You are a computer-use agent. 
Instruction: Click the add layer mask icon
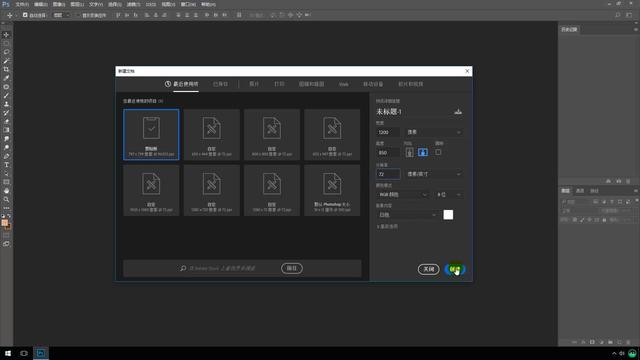592,342
